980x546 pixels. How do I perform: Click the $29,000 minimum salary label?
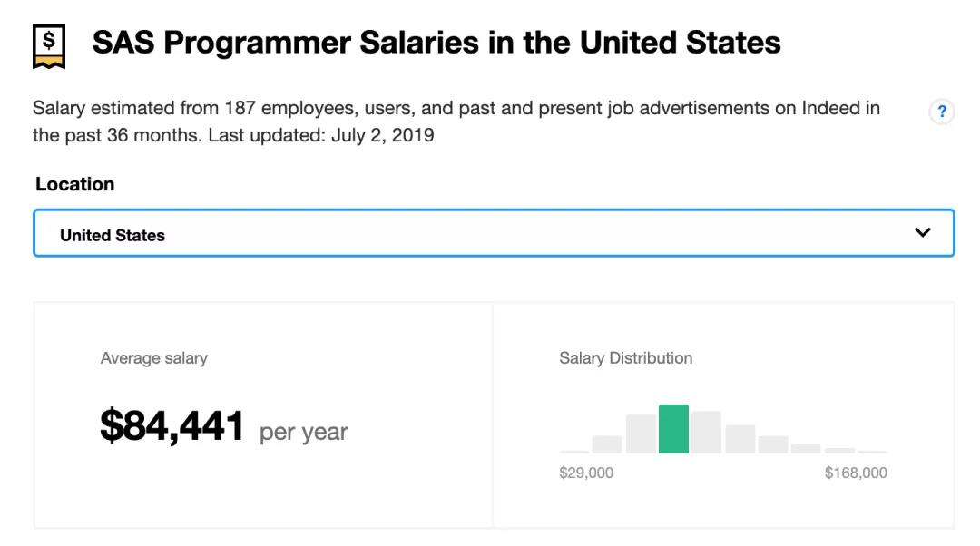pyautogui.click(x=586, y=473)
